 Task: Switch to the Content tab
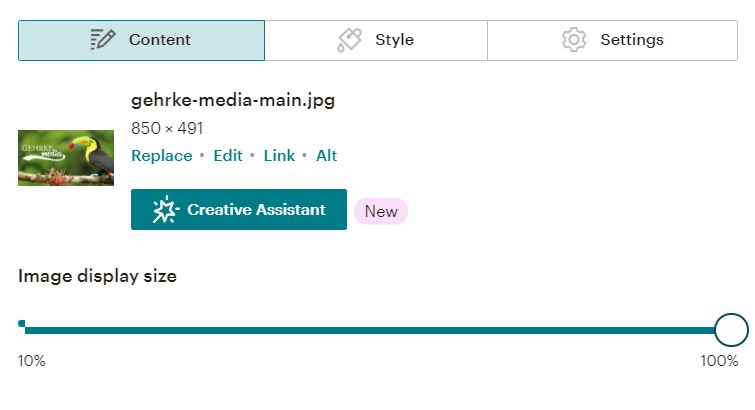(141, 40)
